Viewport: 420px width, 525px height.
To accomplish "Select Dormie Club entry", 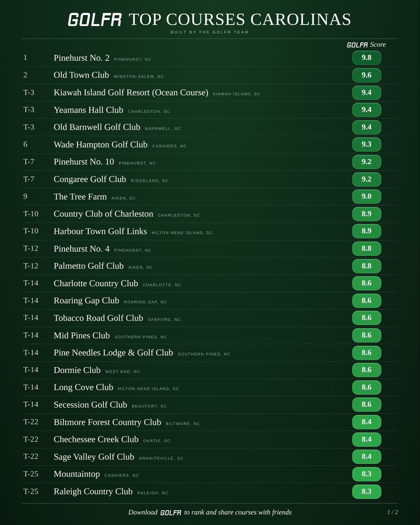I will 77,370.
